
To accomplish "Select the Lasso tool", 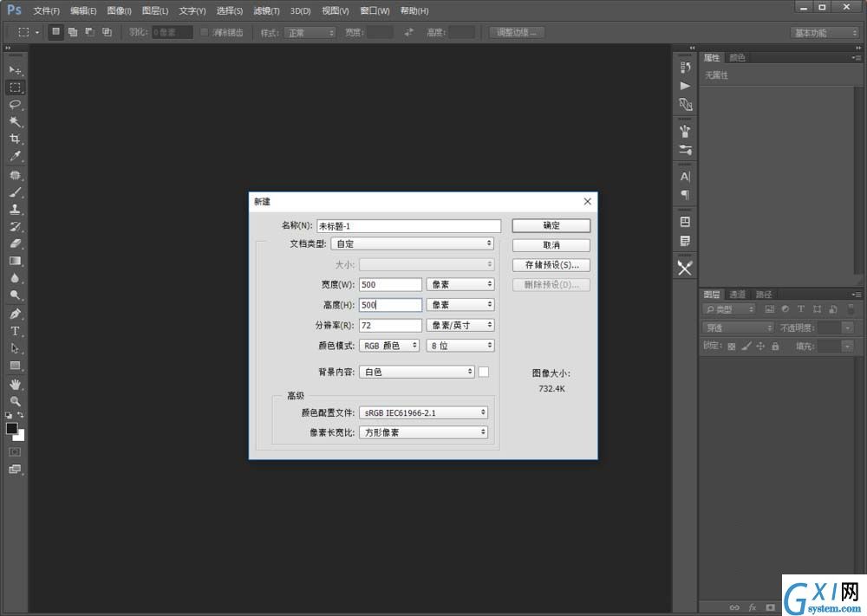I will [15, 105].
